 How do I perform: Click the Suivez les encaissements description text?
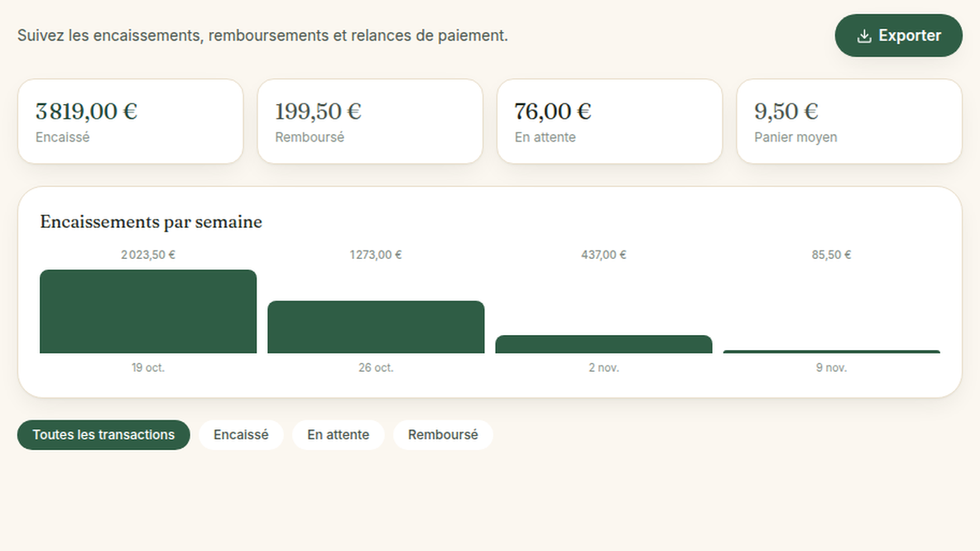click(x=262, y=36)
